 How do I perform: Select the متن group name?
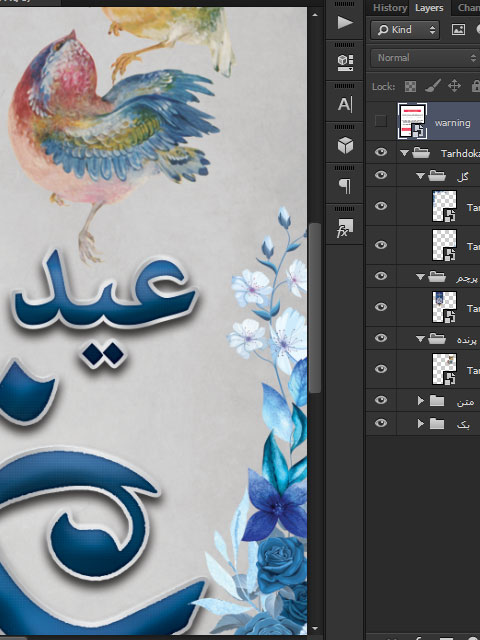coord(465,402)
